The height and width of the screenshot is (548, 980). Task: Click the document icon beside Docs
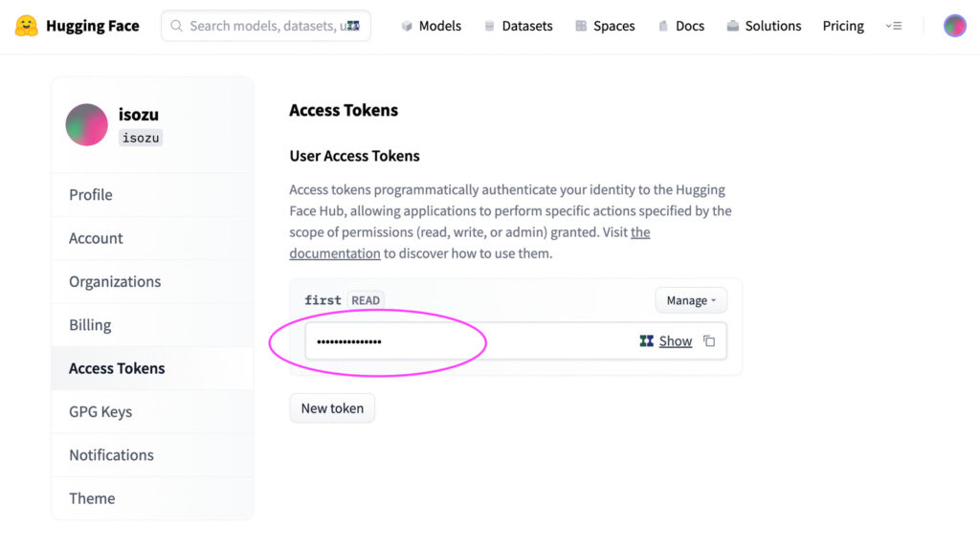click(662, 26)
